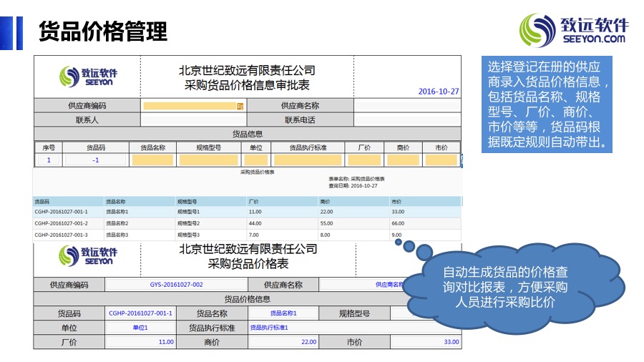644x362 pixels.
Task: Click the Seeyon logo in the price table form
Action: click(x=88, y=255)
